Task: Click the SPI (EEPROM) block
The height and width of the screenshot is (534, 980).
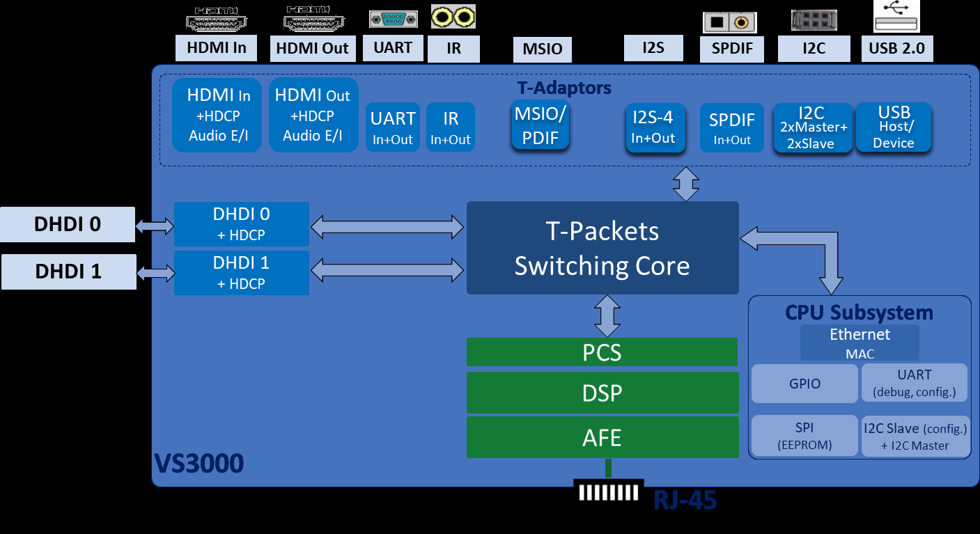Action: [x=804, y=436]
